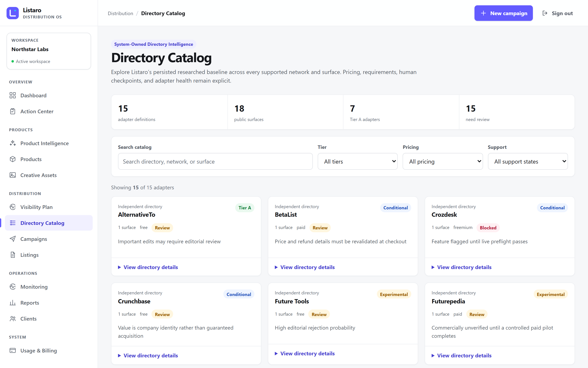Click the Tier A badge on AlternativeTo

coord(245,208)
